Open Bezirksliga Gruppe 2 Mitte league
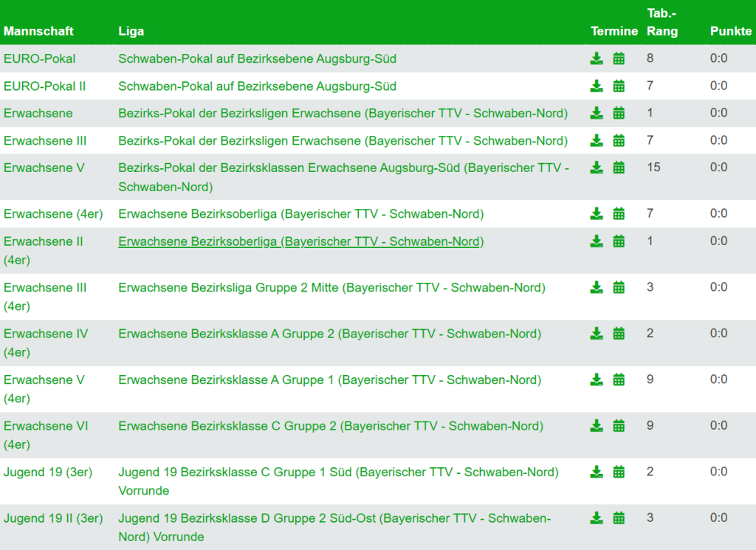Viewport: 756px width, 550px height. pyautogui.click(x=332, y=287)
